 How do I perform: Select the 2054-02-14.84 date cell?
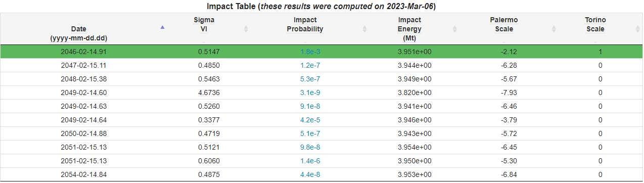84,174
